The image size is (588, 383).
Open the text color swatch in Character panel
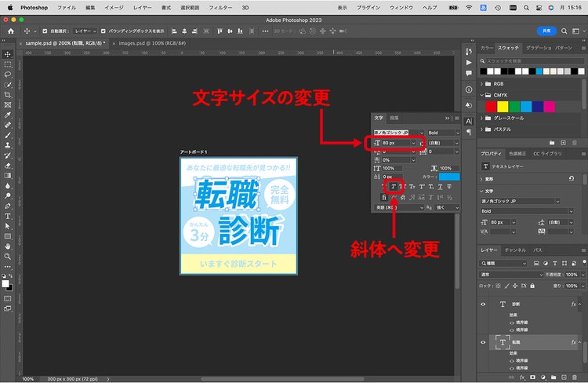449,177
